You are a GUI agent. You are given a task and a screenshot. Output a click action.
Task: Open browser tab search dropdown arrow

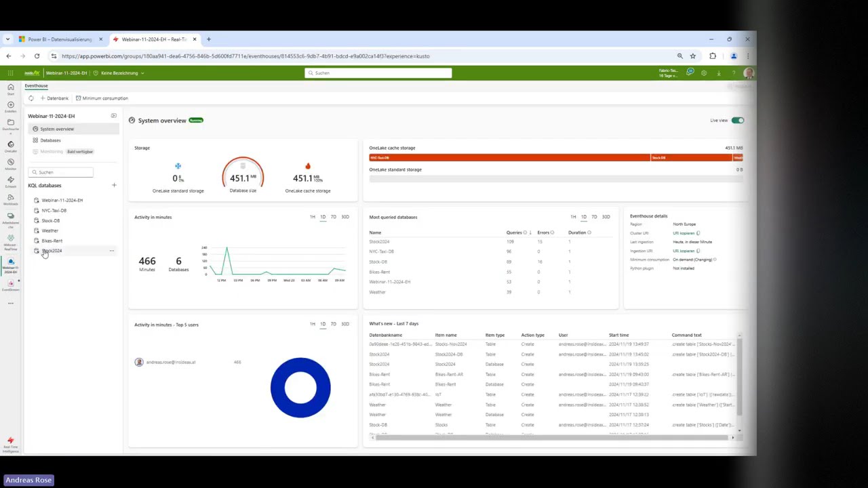[7, 39]
